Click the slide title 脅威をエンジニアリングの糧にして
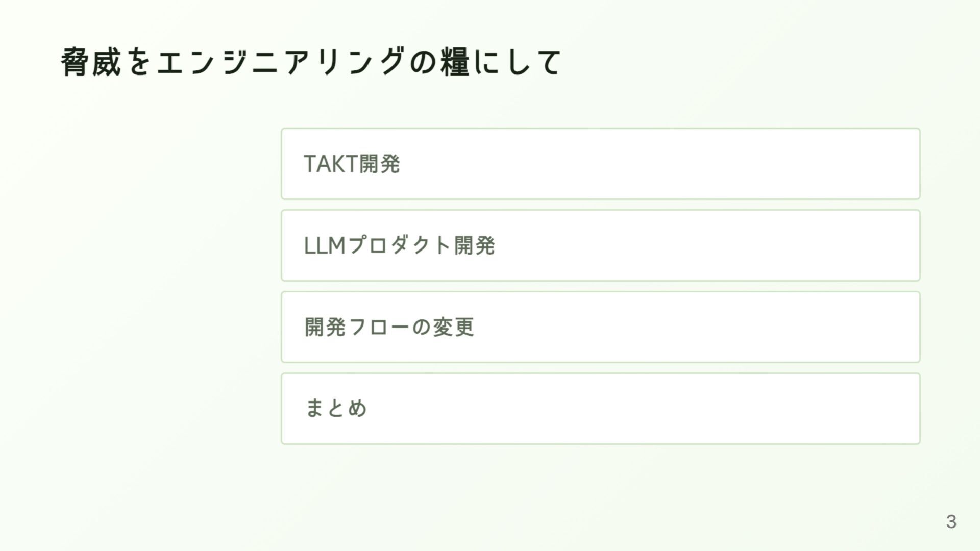This screenshot has width=980, height=551. click(x=311, y=62)
